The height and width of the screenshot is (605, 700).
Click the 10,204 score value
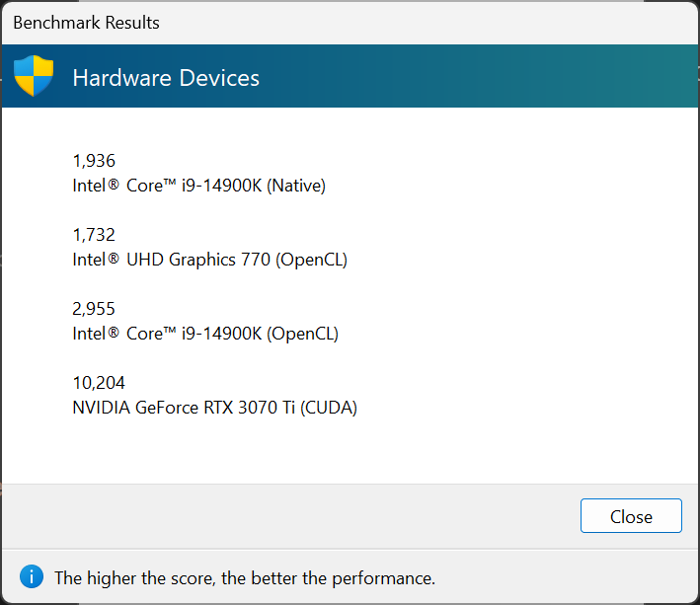click(99, 383)
